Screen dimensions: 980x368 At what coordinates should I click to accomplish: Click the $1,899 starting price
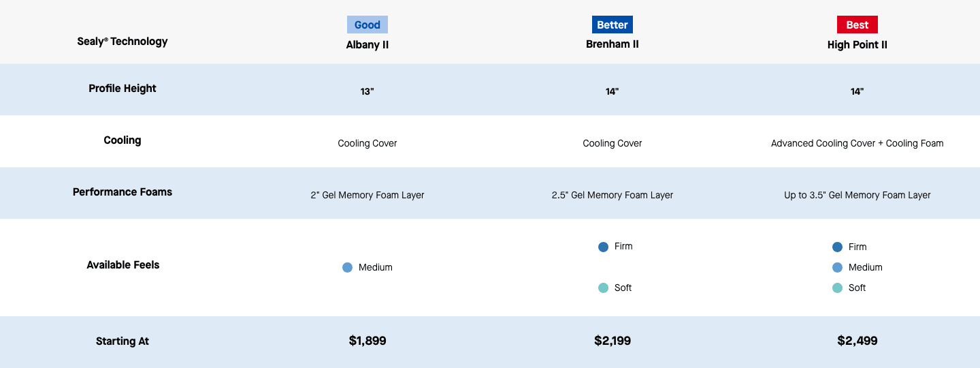[x=367, y=341]
